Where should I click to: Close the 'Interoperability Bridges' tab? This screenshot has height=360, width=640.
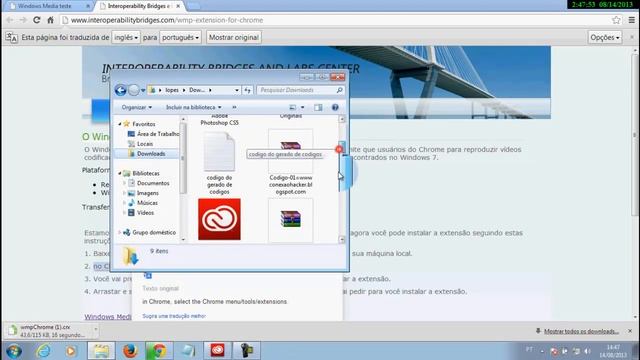coord(178,6)
